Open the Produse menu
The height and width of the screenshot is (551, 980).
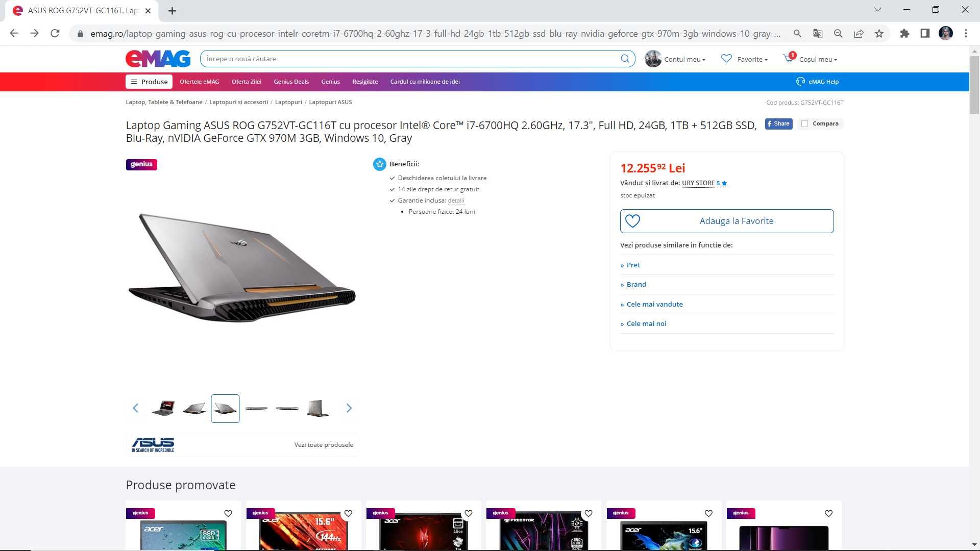[149, 82]
